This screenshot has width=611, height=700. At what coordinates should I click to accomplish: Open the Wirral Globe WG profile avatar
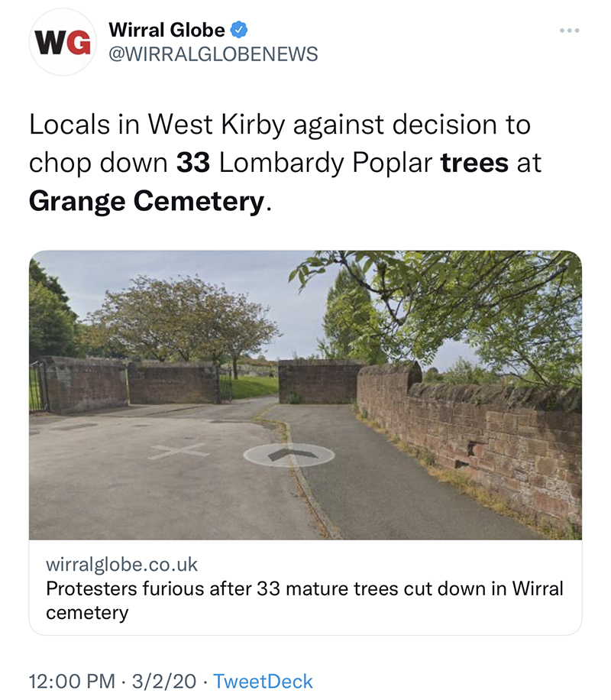pos(63,43)
